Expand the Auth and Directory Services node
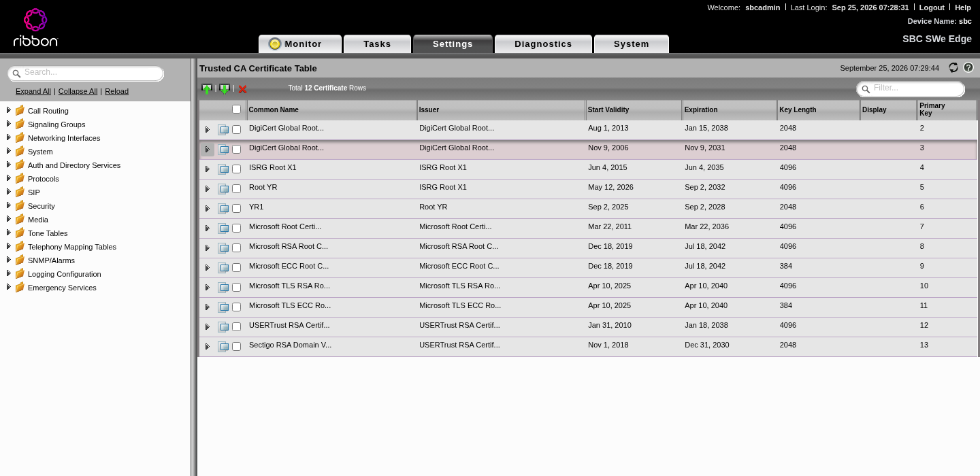The height and width of the screenshot is (476, 980). click(8, 165)
